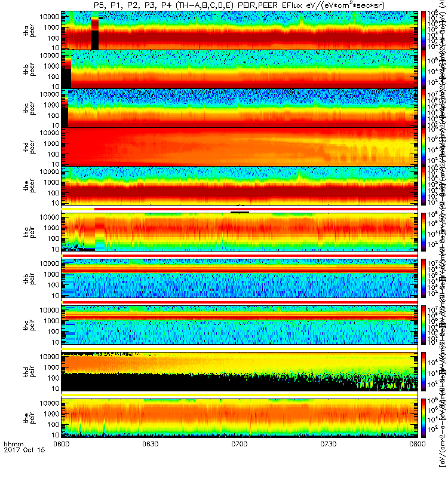Click the color bar beside thb peer panel
The height and width of the screenshot is (478, 448).
click(424, 69)
